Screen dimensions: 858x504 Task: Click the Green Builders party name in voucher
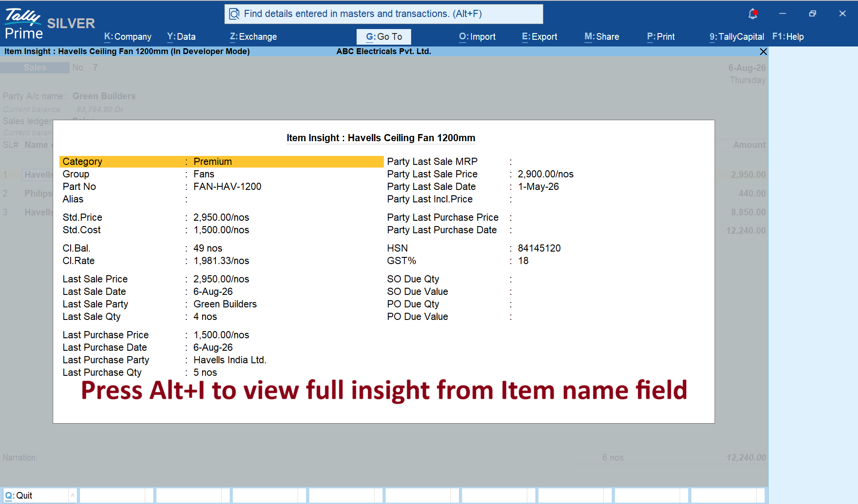pos(104,96)
